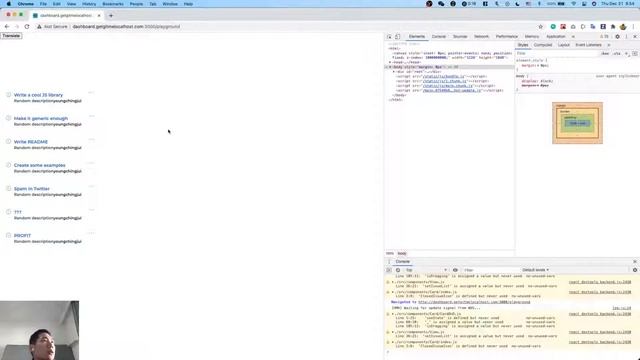The height and width of the screenshot is (360, 640).
Task: Toggle the circle beside 'Write a cool JS library'
Action: (9, 95)
